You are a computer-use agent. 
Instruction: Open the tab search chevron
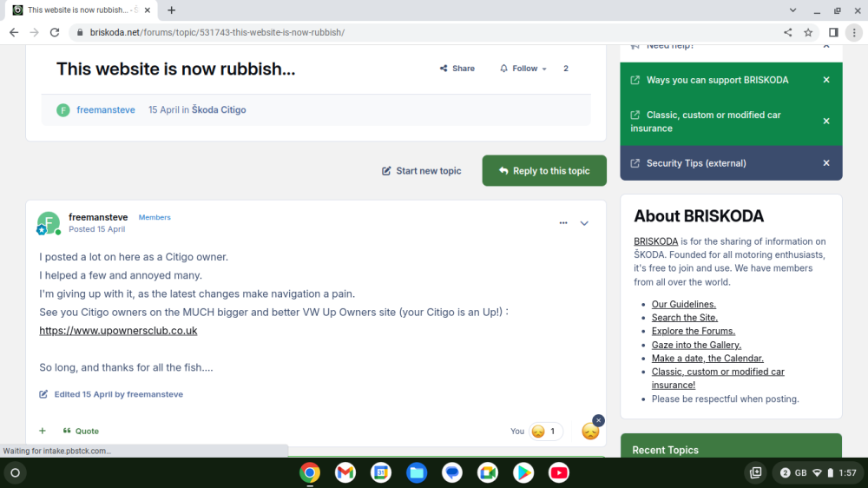[792, 10]
